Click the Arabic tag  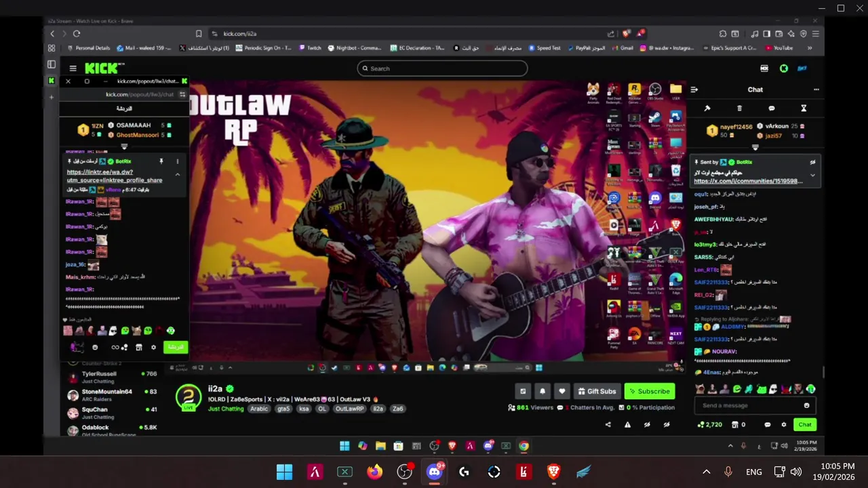[259, 409]
